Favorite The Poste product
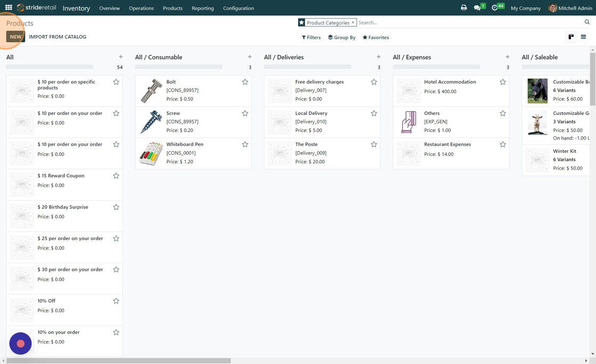This screenshot has height=364, width=596. [x=374, y=144]
